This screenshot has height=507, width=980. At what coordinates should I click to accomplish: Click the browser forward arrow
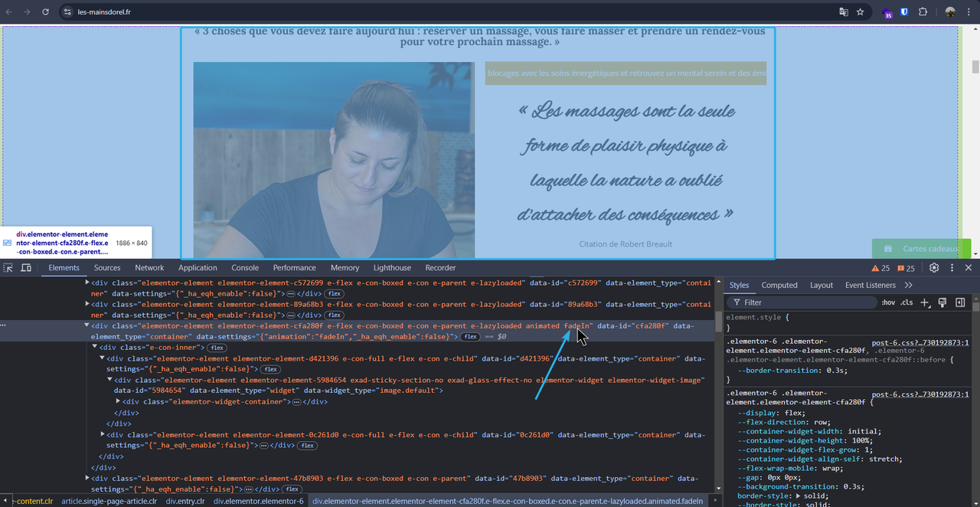[28, 12]
